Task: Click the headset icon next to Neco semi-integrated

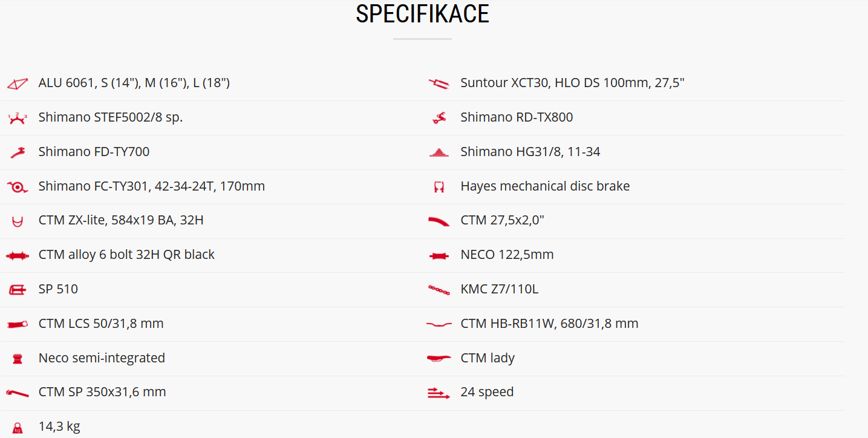Action: pyautogui.click(x=18, y=359)
